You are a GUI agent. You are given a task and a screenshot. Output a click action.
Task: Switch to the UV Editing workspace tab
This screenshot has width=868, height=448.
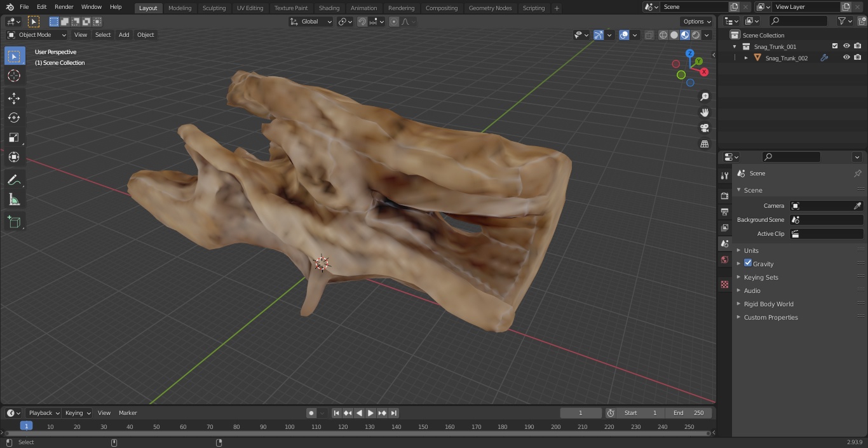250,8
